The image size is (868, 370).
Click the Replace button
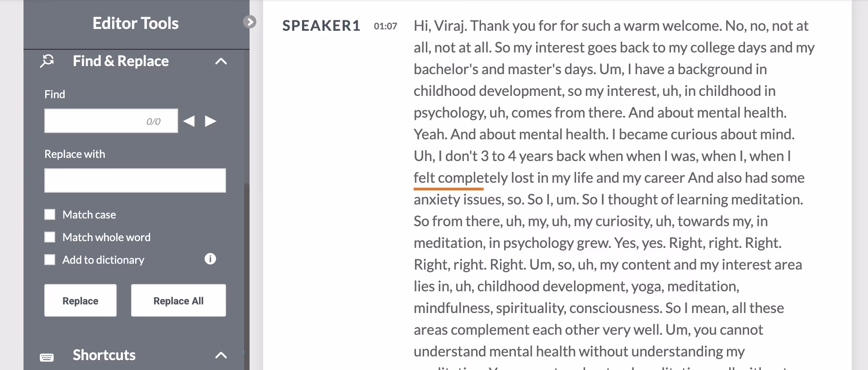click(80, 300)
